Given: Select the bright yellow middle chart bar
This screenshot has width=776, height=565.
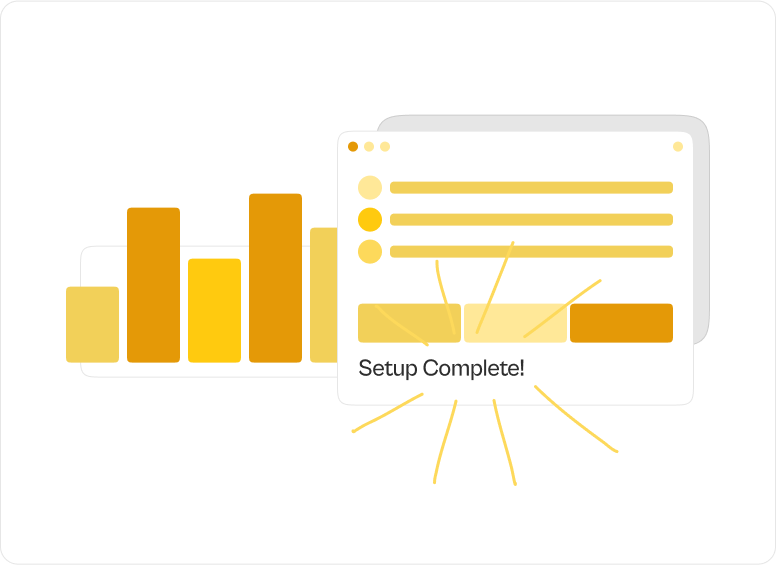Looking at the screenshot, I should [x=214, y=311].
